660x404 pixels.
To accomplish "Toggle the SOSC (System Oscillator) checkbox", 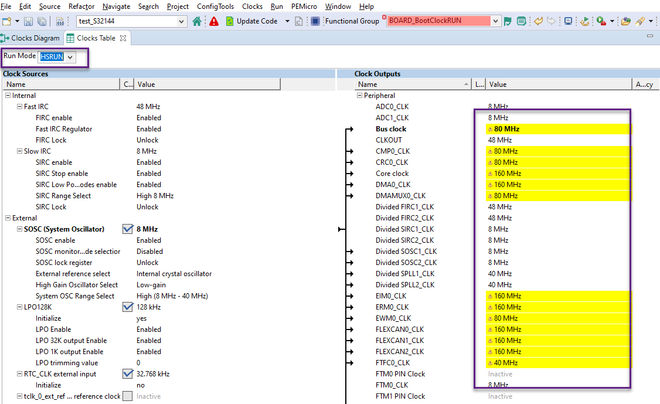I will pos(128,229).
